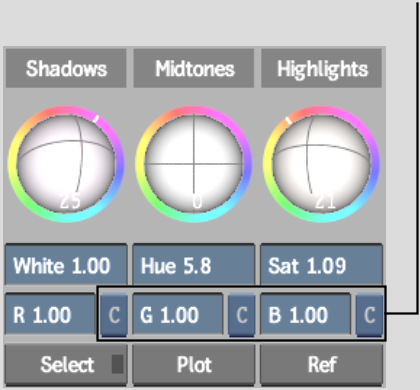420x390 pixels.
Task: Select the Midtones tonal range
Action: [194, 68]
